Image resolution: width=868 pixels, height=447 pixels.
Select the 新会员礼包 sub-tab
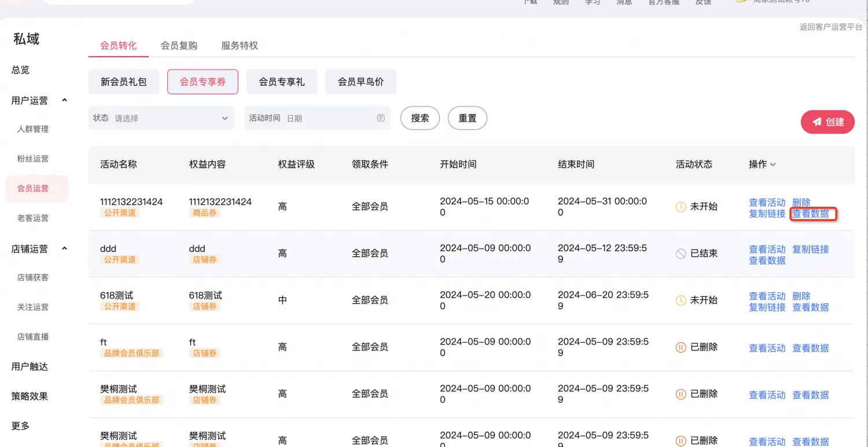124,82
